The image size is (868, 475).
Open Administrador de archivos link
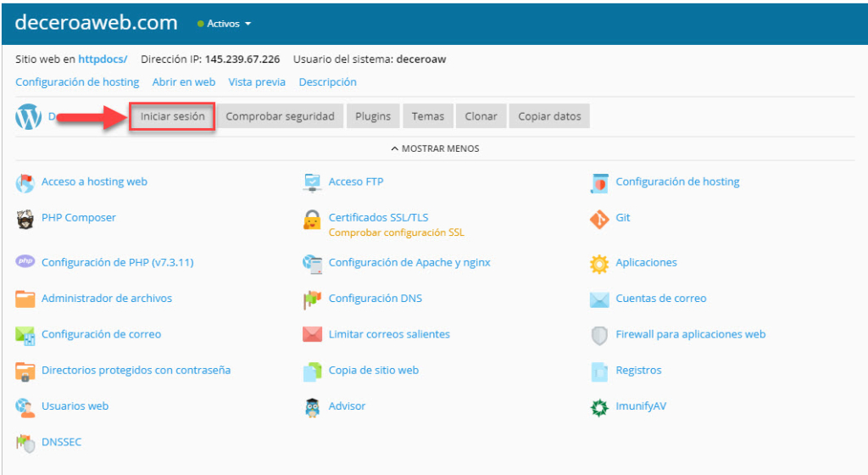tap(107, 299)
